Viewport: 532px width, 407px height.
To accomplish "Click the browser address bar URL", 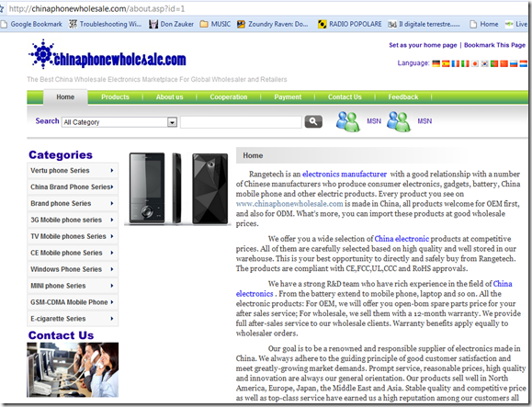I will pos(96,9).
